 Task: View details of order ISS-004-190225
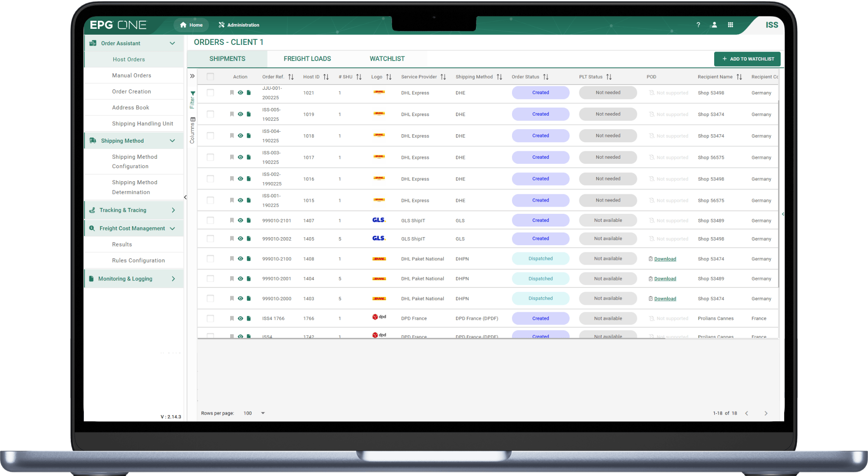pos(240,136)
